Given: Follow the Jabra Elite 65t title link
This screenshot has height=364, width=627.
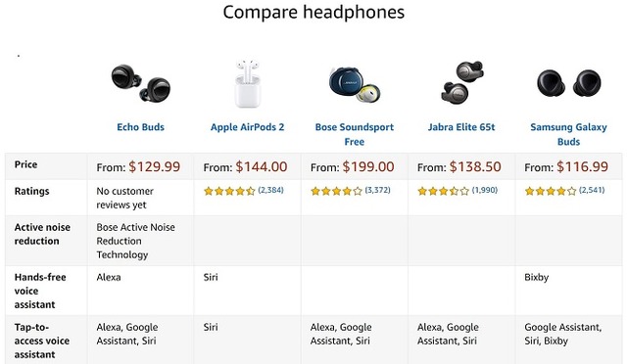Looking at the screenshot, I should pos(461,127).
